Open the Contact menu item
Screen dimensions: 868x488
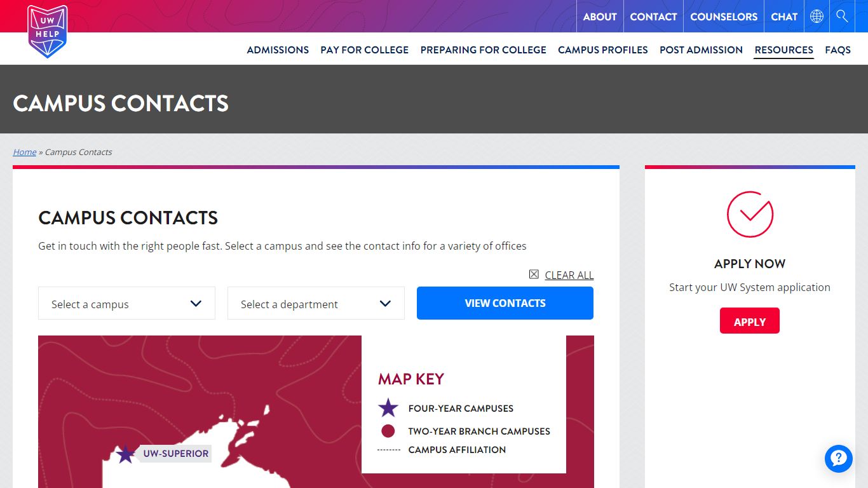(x=653, y=17)
